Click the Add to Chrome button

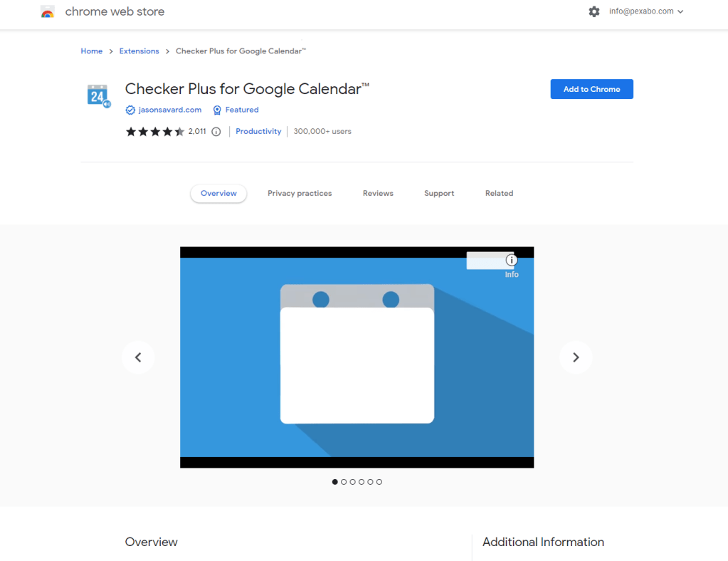[591, 89]
